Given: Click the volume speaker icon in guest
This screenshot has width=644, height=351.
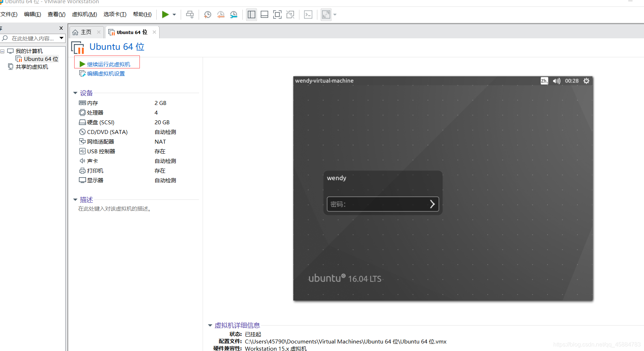Looking at the screenshot, I should coord(557,81).
